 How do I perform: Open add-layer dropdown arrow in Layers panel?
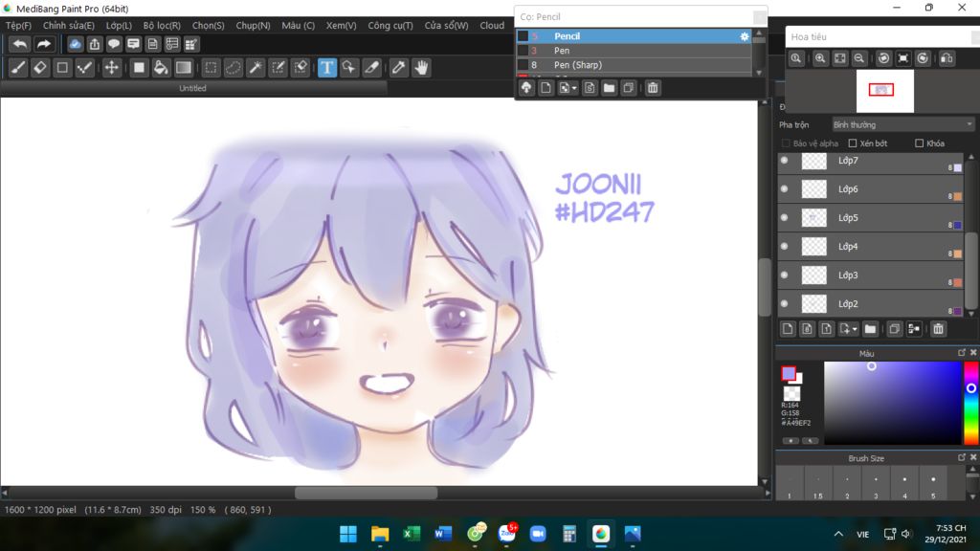(x=855, y=329)
